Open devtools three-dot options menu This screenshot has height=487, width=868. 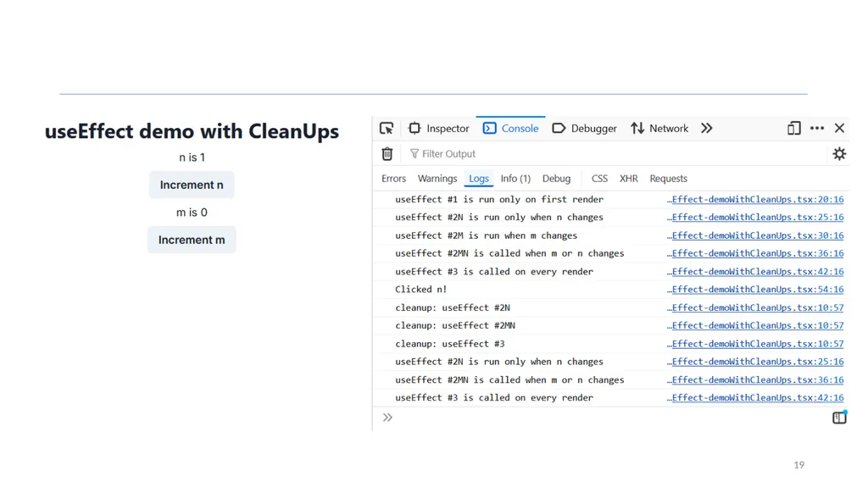pos(817,129)
